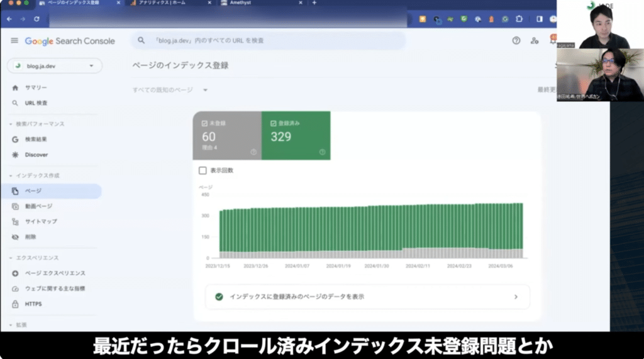Image resolution: width=644 pixels, height=359 pixels.
Task: Click the help icon on 未登録 card
Action: 253,152
